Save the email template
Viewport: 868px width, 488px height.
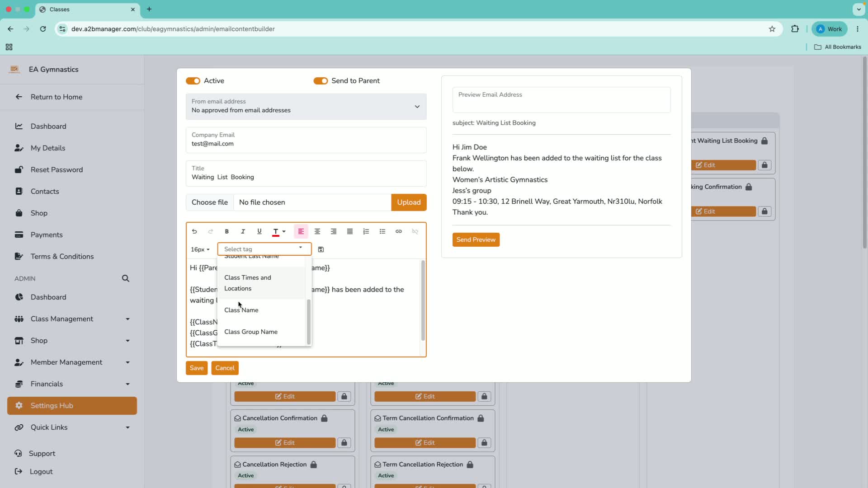coord(197,368)
